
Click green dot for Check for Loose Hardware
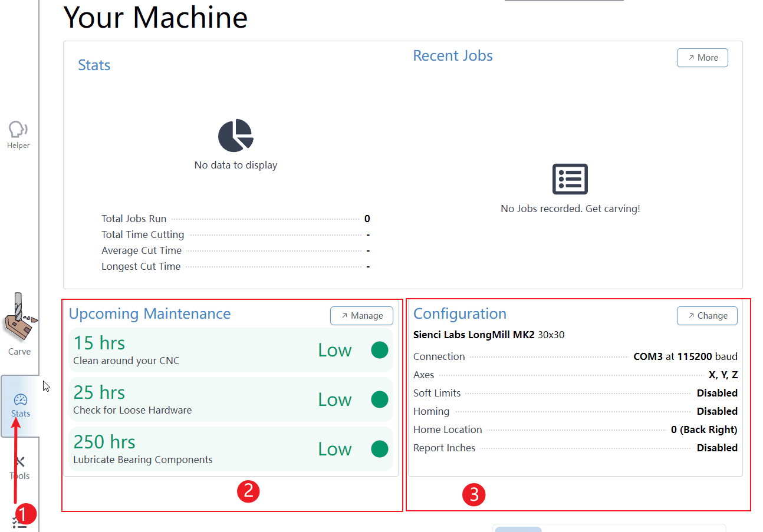tap(379, 399)
